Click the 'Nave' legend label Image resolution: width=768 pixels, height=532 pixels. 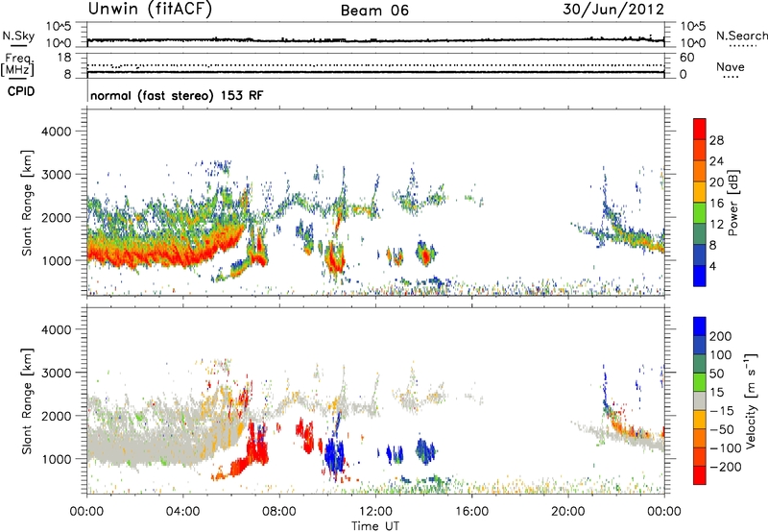click(x=731, y=67)
